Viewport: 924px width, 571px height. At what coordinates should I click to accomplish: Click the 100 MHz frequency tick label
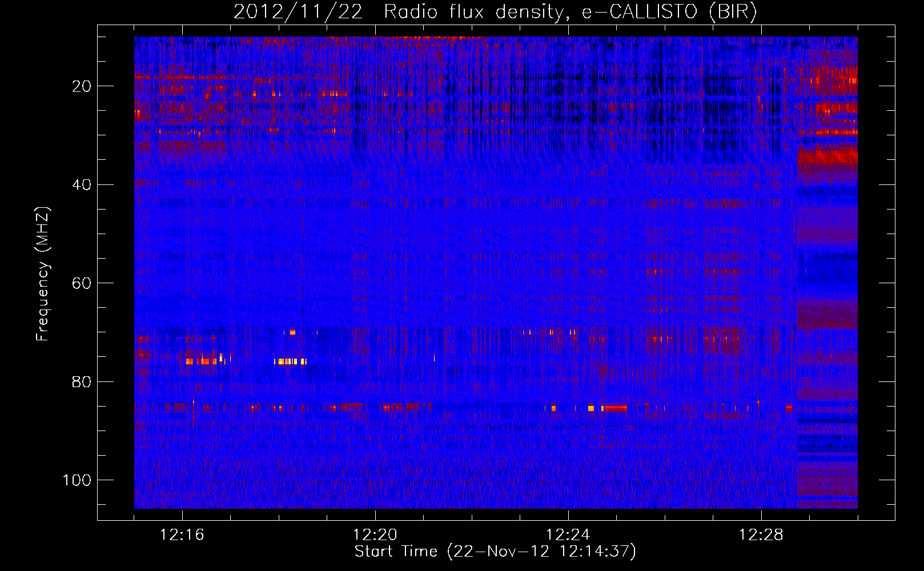(78, 480)
